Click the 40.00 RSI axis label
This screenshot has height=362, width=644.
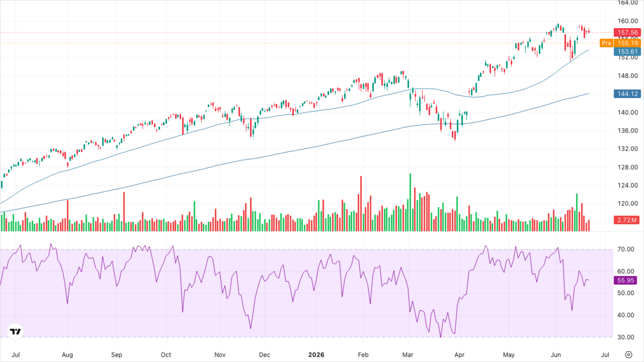(626, 315)
